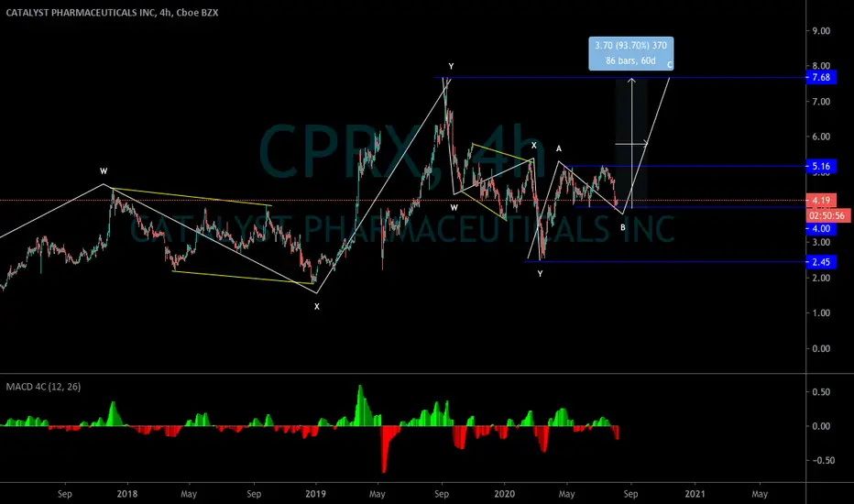Click the 3.00 price axis value
The width and height of the screenshot is (854, 504).
(x=821, y=243)
